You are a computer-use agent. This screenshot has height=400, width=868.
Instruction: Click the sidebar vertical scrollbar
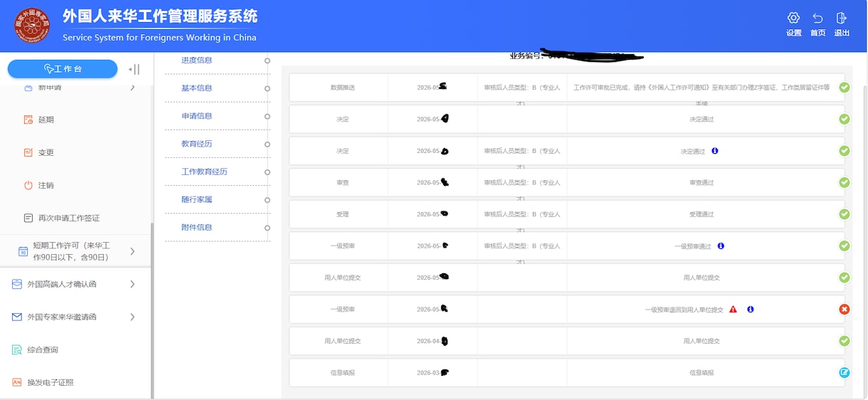point(152,310)
